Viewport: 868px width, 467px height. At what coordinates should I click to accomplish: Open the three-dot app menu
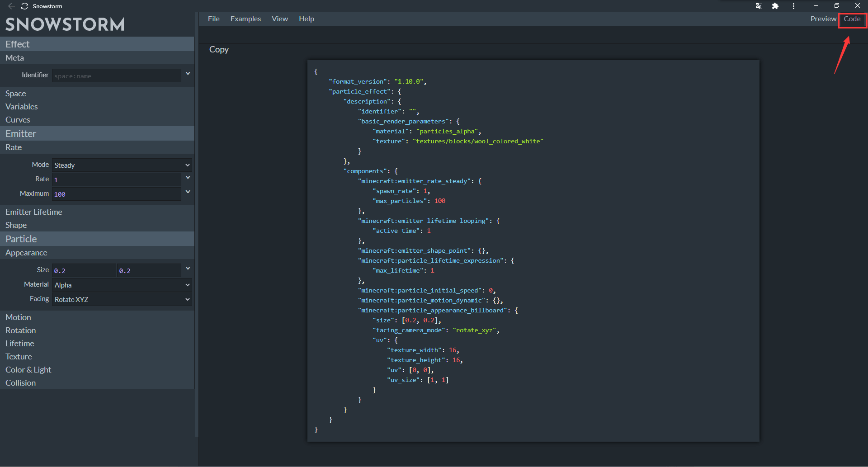point(793,6)
